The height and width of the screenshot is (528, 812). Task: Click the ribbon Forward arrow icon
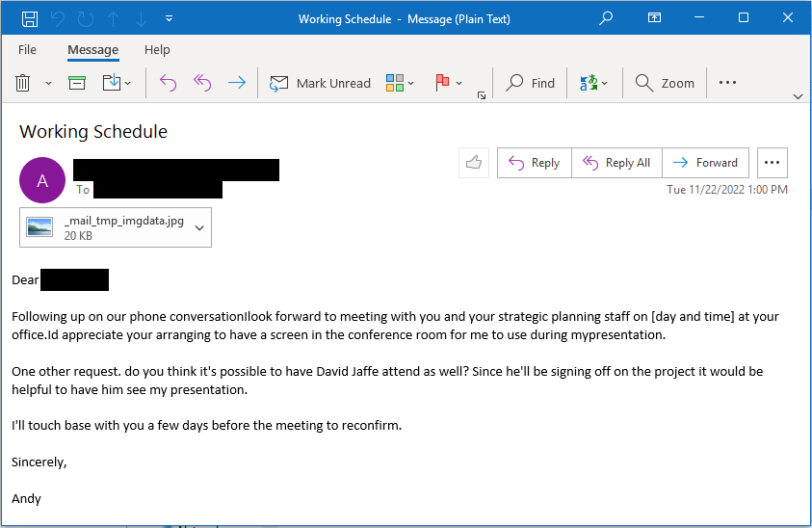pos(237,83)
